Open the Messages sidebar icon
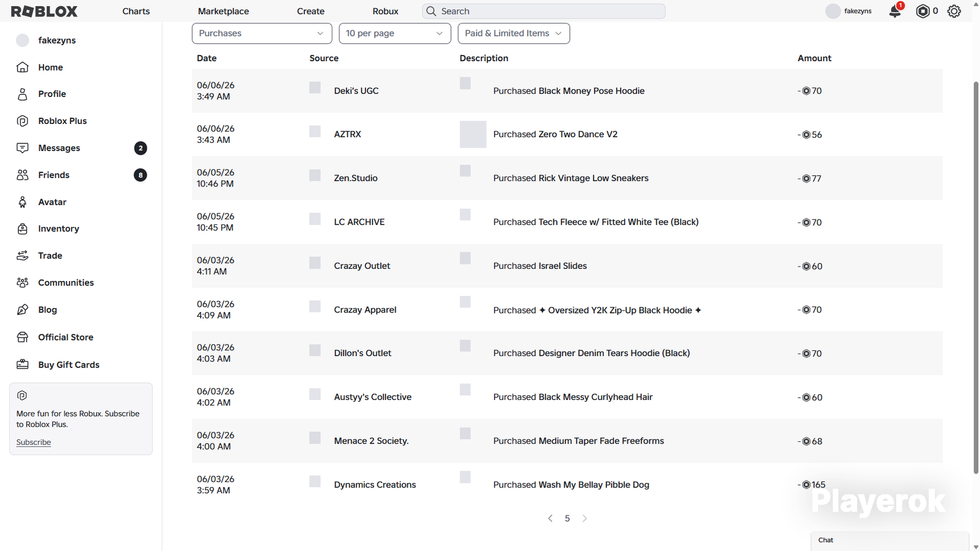Image resolution: width=980 pixels, height=551 pixels. click(23, 148)
